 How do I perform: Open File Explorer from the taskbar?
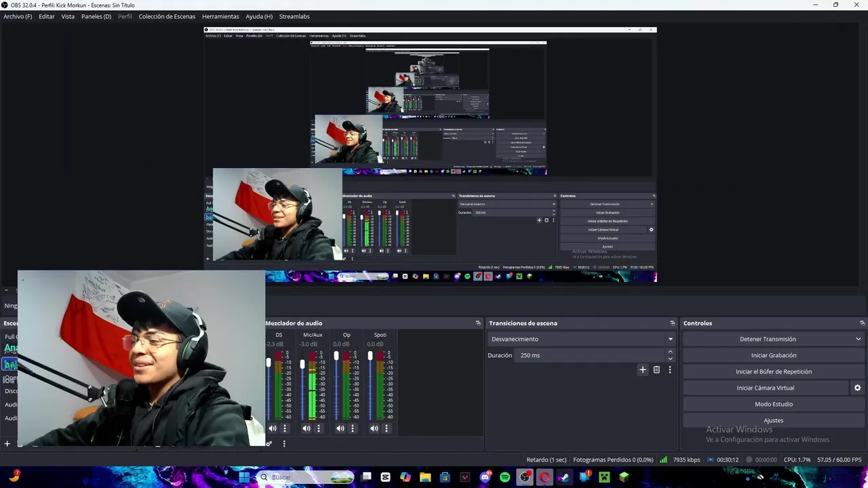(425, 477)
